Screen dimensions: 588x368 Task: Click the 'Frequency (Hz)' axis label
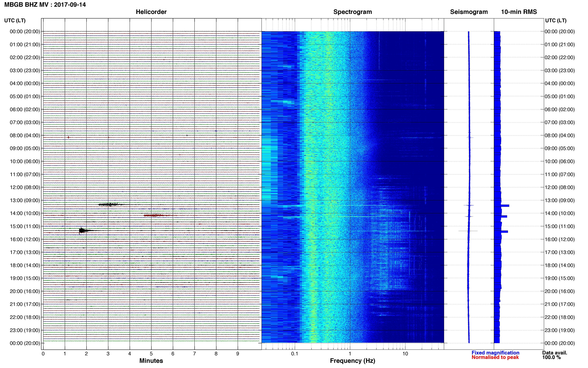352,361
